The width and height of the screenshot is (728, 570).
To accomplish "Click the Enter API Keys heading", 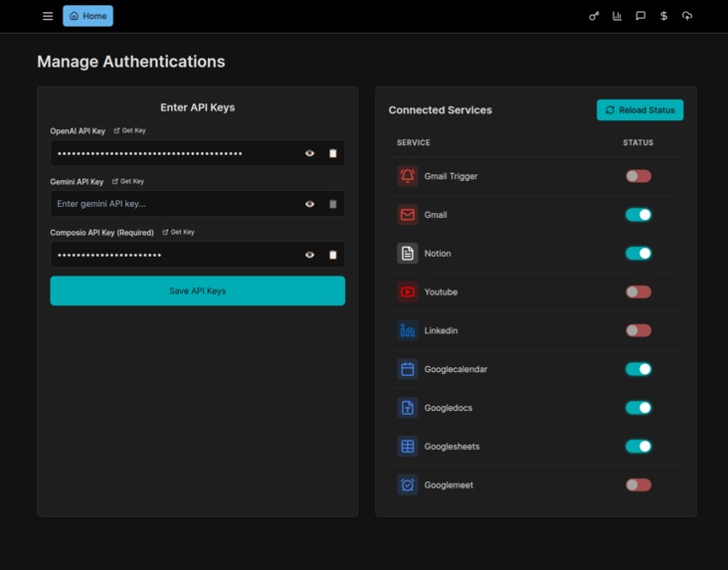I will click(197, 107).
